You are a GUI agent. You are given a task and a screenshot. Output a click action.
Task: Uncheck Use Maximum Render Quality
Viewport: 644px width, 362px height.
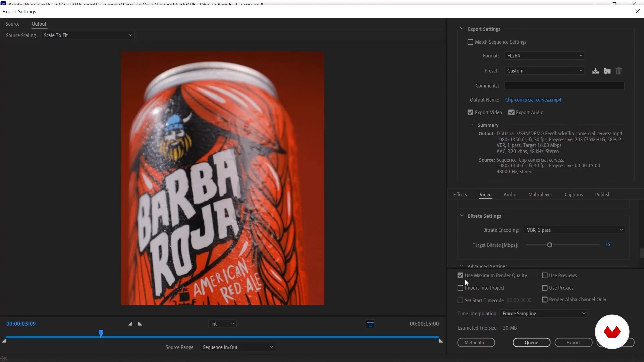click(460, 276)
